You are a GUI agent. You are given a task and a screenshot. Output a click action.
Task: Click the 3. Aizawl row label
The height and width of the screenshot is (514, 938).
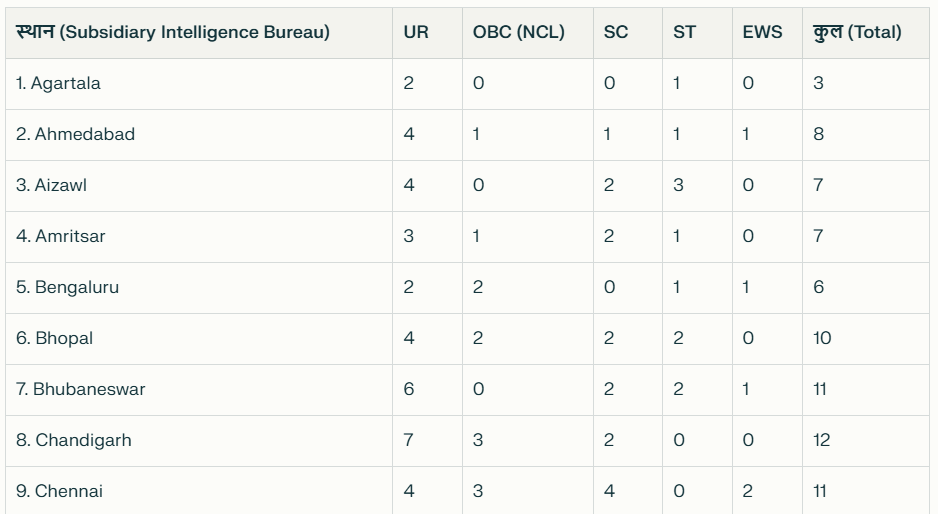tap(51, 185)
